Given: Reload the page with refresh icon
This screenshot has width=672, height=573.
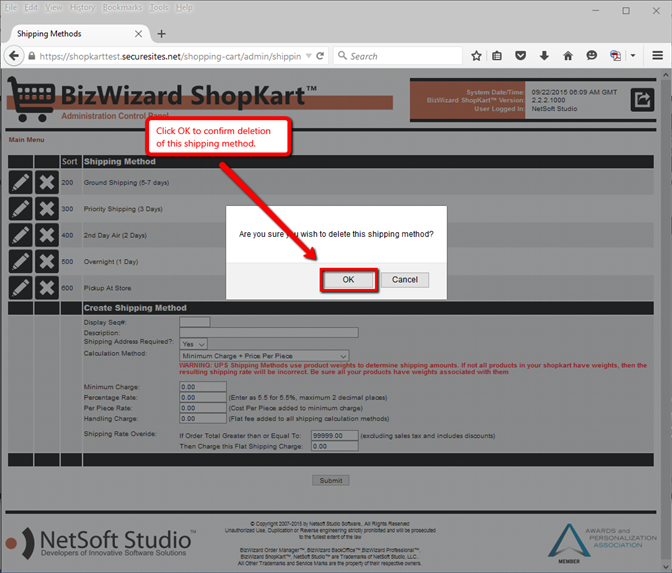Looking at the screenshot, I should coord(320,56).
